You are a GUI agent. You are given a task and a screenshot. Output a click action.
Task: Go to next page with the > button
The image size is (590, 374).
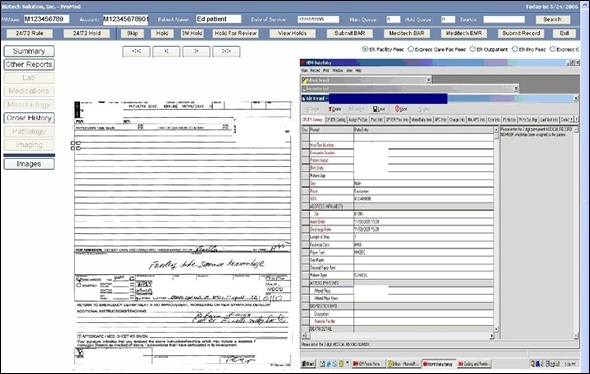(196, 51)
